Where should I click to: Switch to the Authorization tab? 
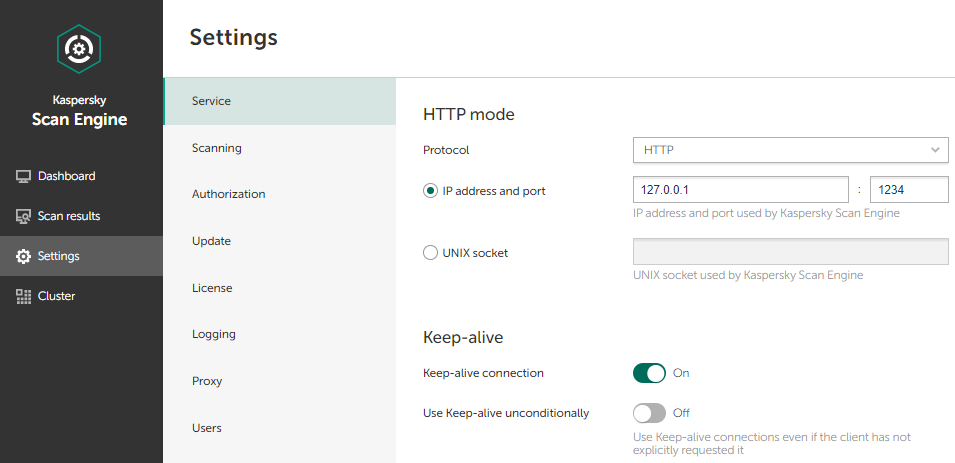coord(229,194)
